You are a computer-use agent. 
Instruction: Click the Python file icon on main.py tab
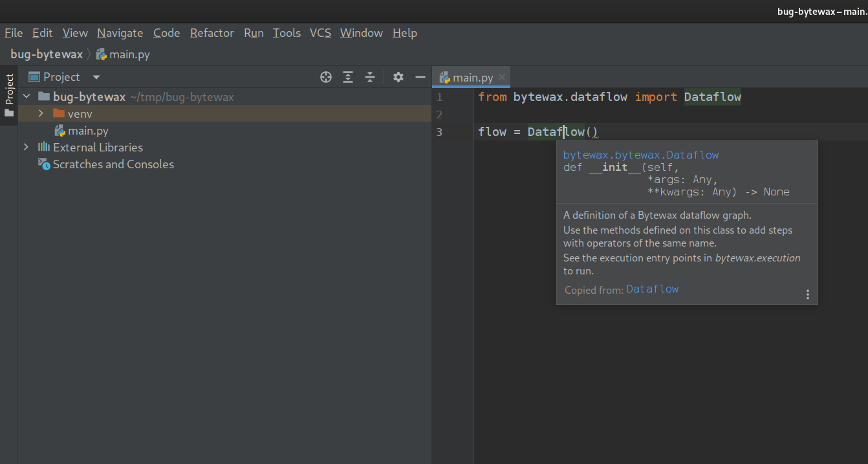(445, 78)
